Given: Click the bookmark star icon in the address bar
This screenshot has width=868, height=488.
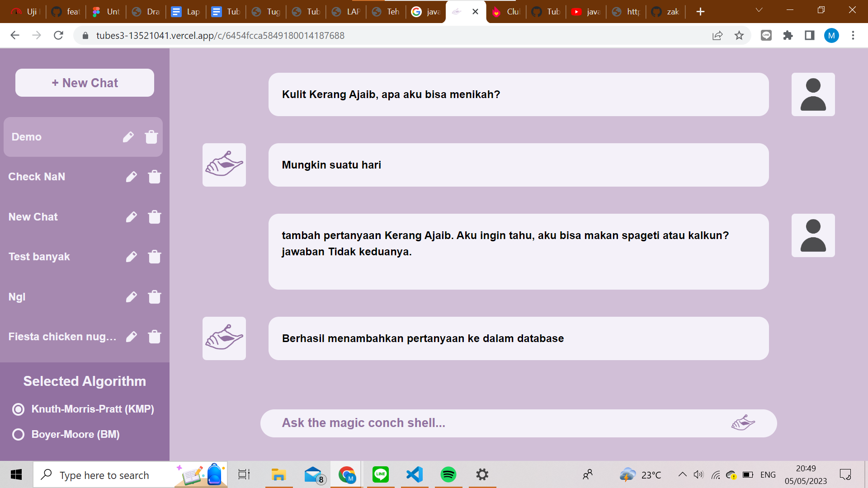Looking at the screenshot, I should [739, 35].
